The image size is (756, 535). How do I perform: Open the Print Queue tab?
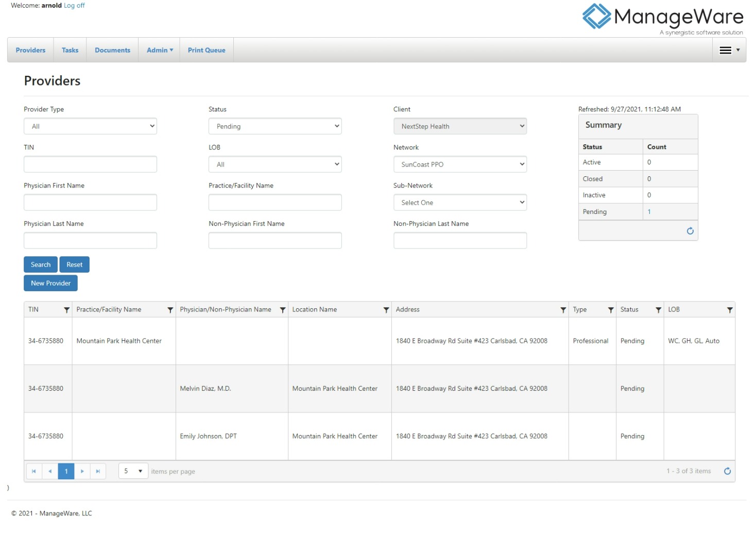point(207,50)
